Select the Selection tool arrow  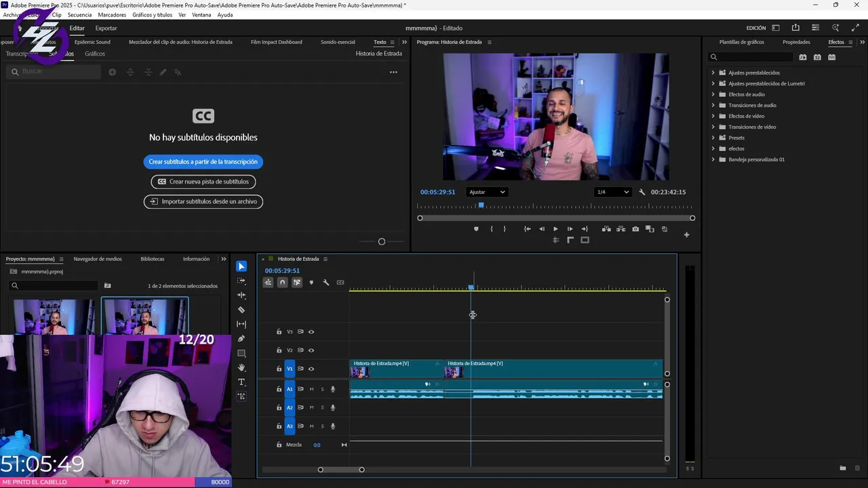241,266
